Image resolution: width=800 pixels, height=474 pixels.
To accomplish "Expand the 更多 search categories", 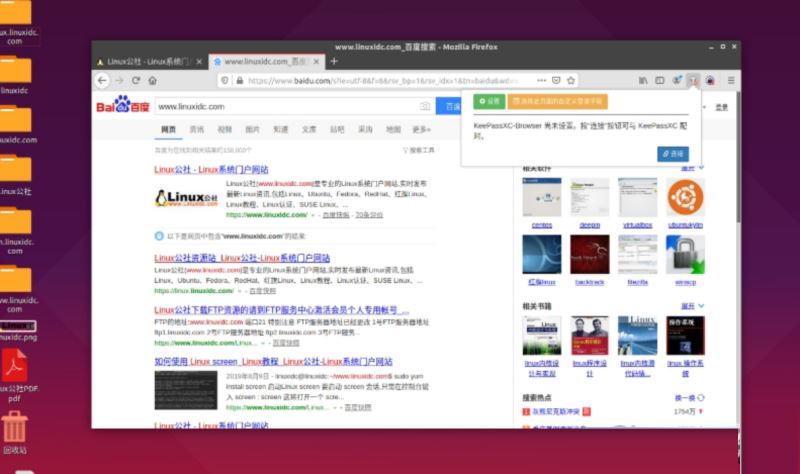I will coord(421,130).
